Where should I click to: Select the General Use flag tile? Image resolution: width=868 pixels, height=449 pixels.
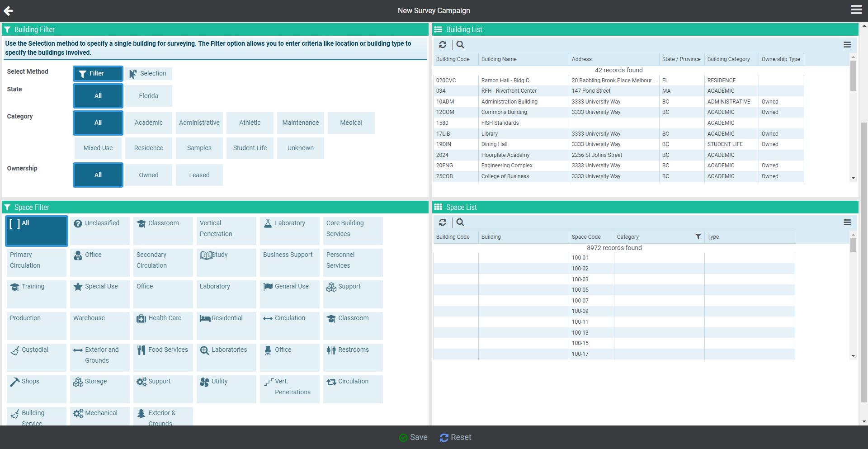pos(290,294)
